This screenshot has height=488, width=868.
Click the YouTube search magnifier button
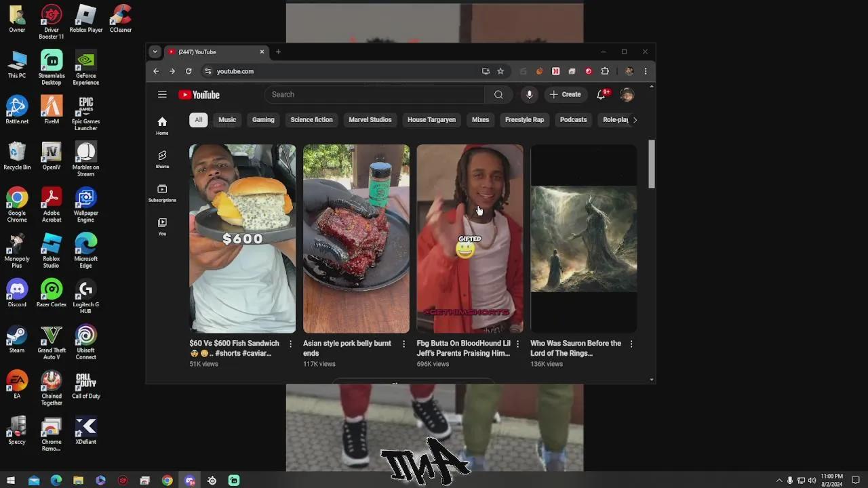tap(498, 95)
